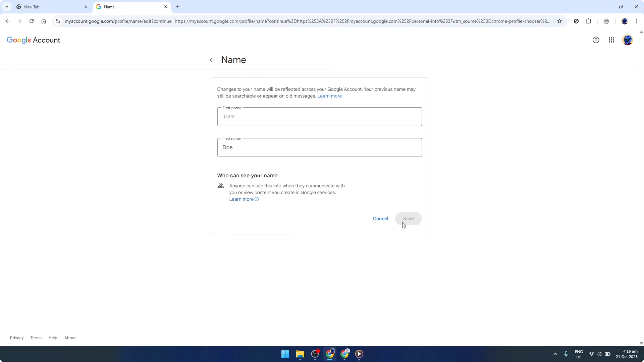Image resolution: width=644 pixels, height=362 pixels.
Task: Click the browser forward arrow
Action: [x=19, y=21]
